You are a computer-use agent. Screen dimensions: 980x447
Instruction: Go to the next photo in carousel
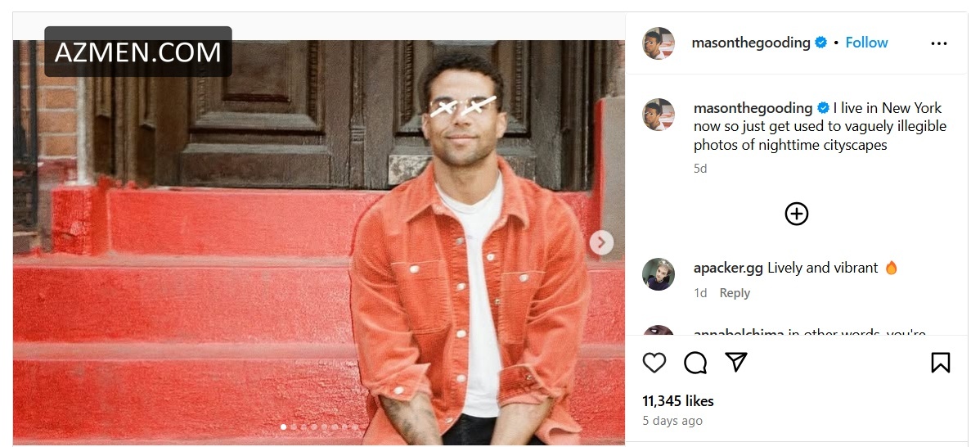(x=601, y=242)
